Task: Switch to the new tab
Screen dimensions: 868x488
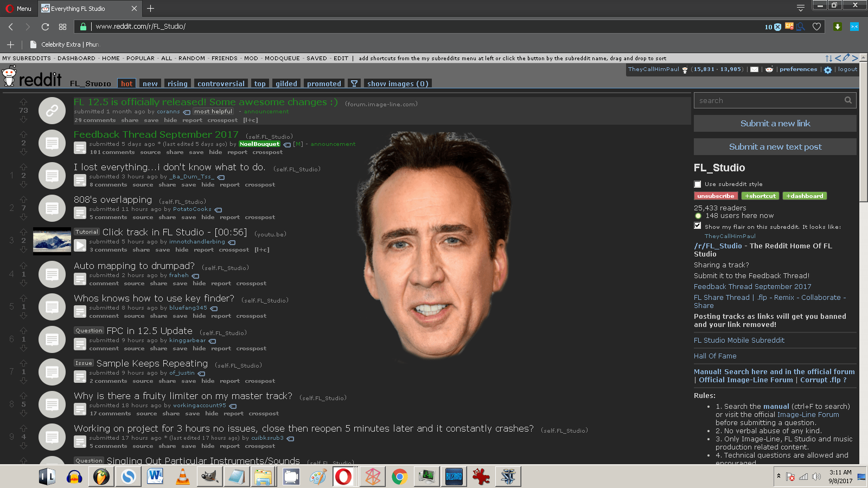Action: (150, 84)
